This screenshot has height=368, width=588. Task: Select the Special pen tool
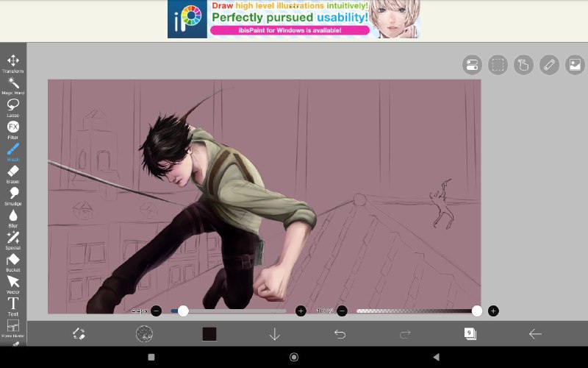13,241
